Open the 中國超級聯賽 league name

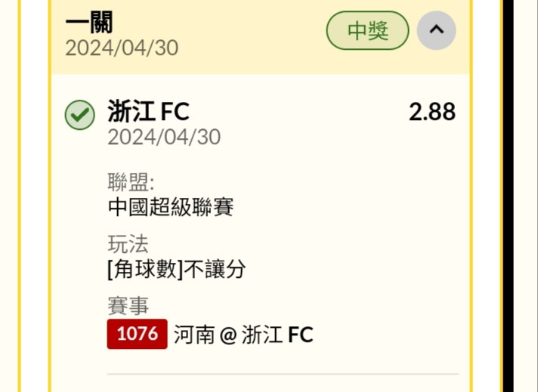[x=171, y=206]
